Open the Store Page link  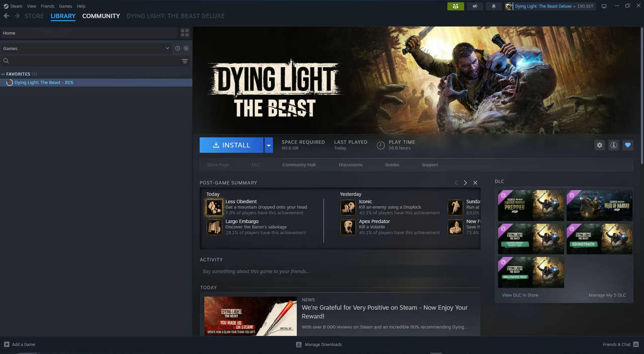point(218,164)
